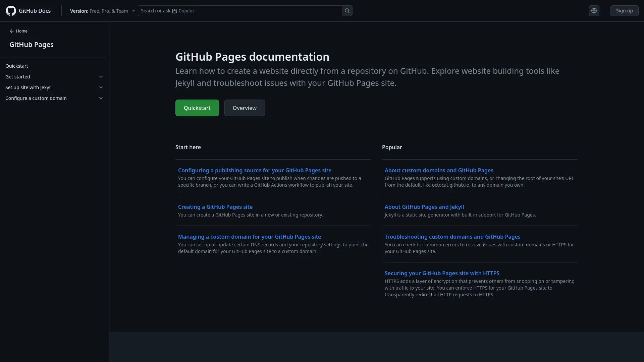644x362 pixels.
Task: Click the GitHub Octocat logo icon
Action: click(11, 11)
